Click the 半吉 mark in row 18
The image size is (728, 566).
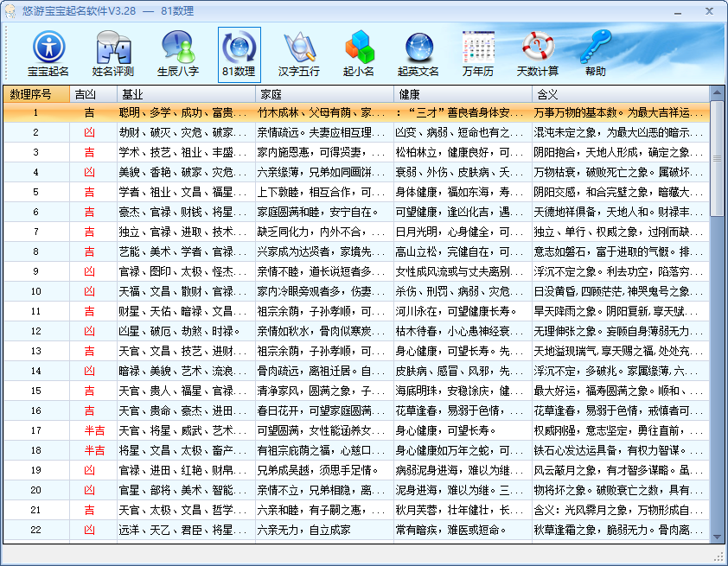click(x=94, y=450)
